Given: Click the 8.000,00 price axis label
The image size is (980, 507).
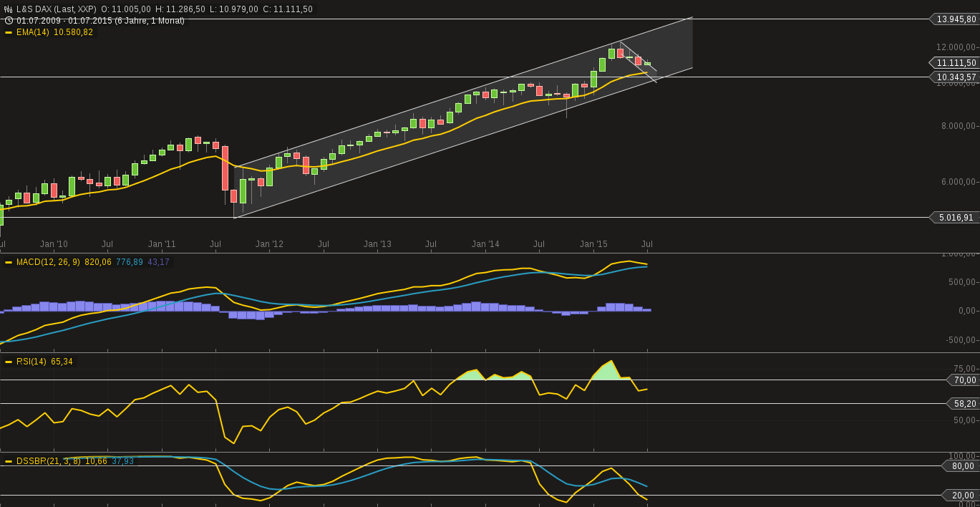Looking at the screenshot, I should (958, 126).
